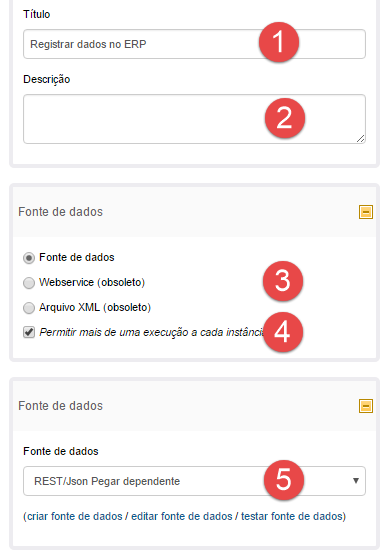This screenshot has width=387, height=552.
Task: Click the red number 5 marker
Action: [x=283, y=480]
